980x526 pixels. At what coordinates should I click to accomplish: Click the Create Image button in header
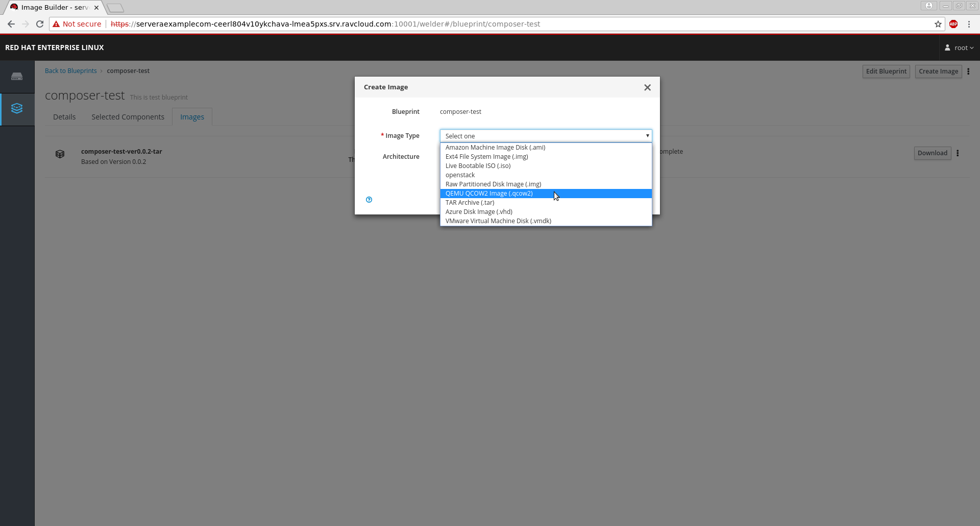(x=938, y=71)
